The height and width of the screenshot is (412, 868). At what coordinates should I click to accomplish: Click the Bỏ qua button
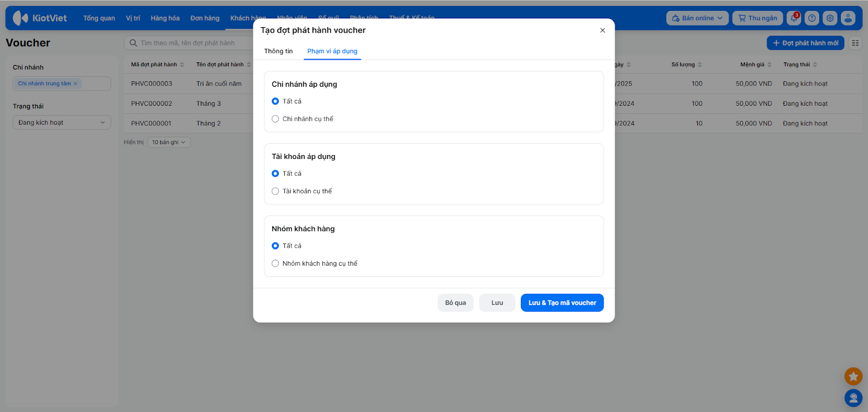[455, 303]
